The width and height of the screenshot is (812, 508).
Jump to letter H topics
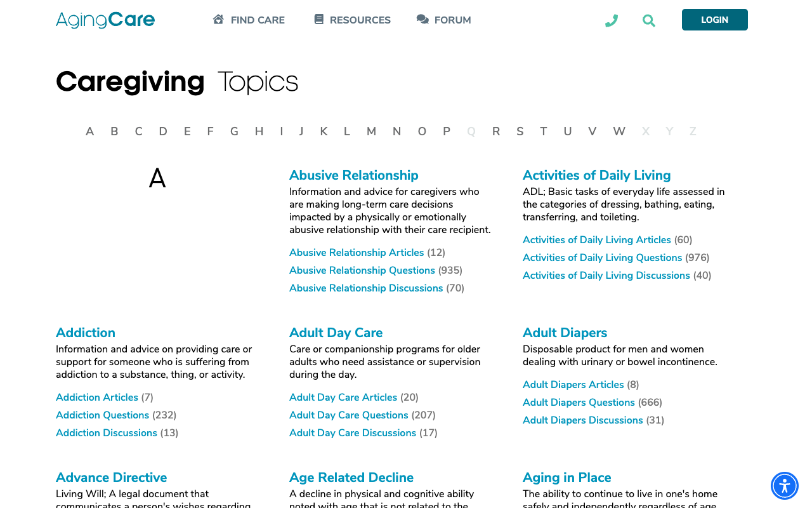[259, 131]
